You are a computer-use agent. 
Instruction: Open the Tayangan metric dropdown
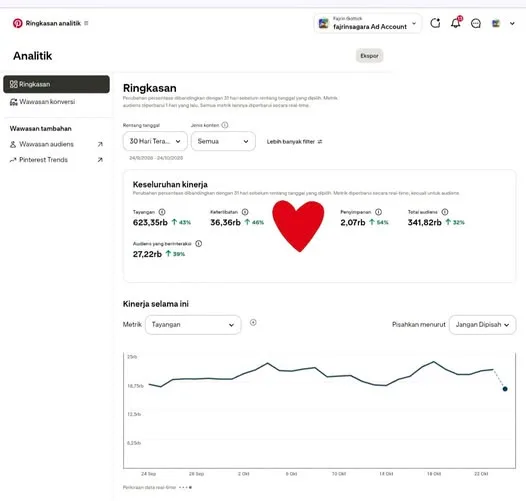[193, 324]
